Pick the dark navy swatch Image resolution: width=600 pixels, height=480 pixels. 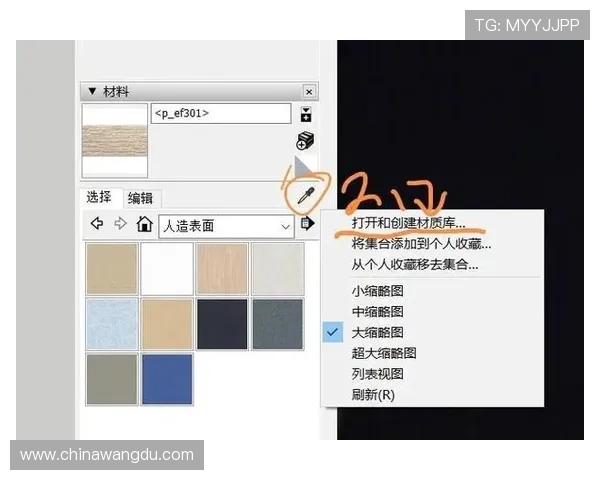click(222, 324)
